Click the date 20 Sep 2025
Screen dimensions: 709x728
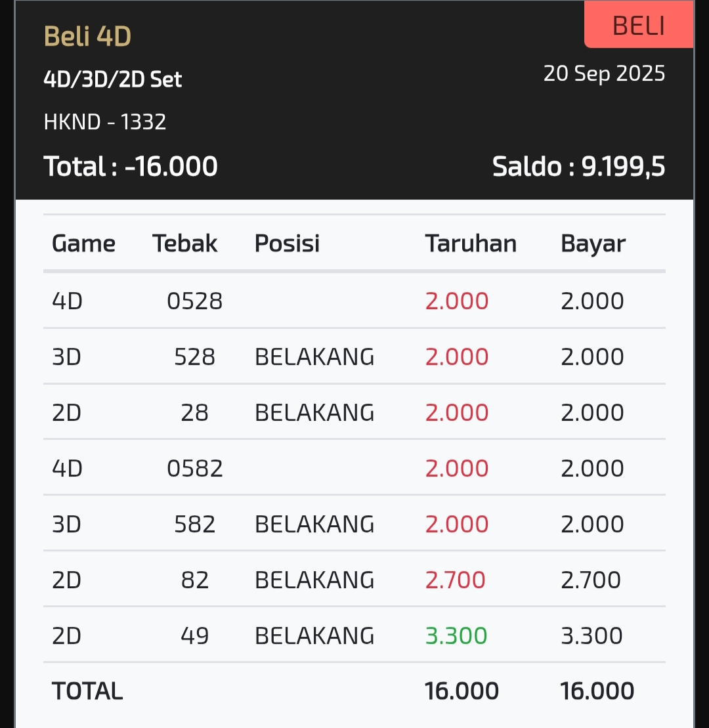604,74
